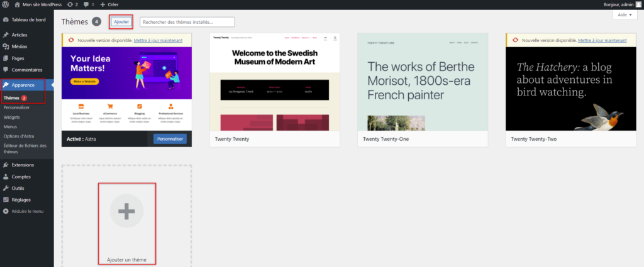Viewport: 644px width, 267px height.
Task: Open Réglages settings menu
Action: point(21,199)
